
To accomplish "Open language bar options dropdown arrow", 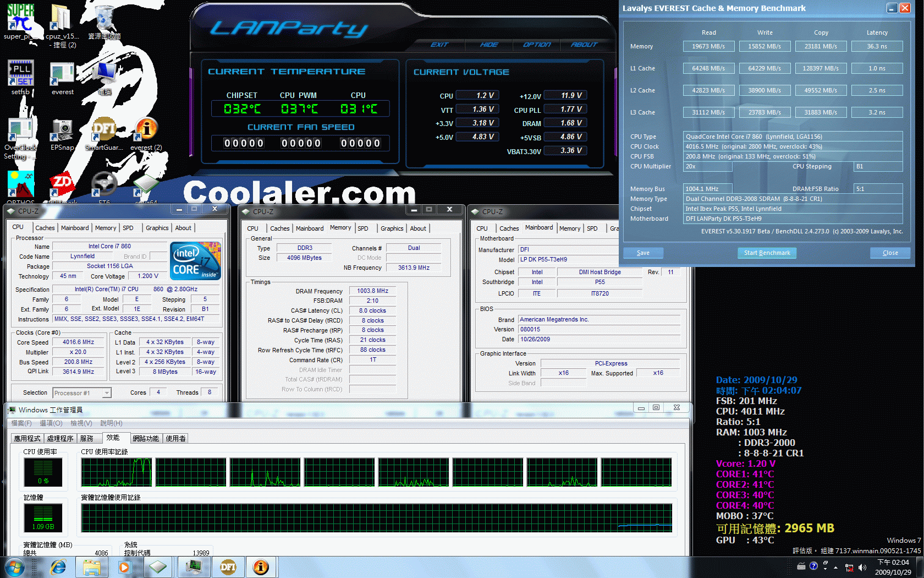I will [825, 569].
